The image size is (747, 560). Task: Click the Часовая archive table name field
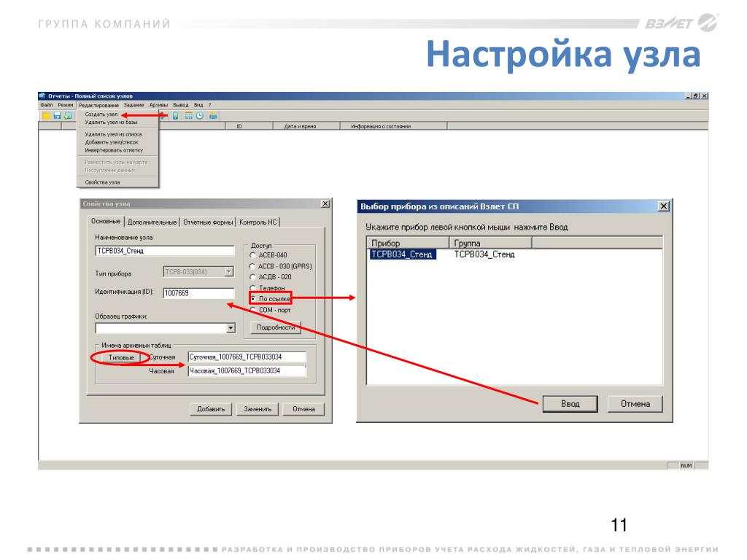(247, 371)
